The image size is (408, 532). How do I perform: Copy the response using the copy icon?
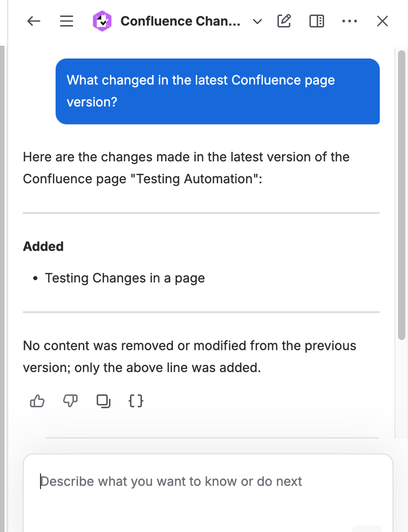(x=103, y=401)
